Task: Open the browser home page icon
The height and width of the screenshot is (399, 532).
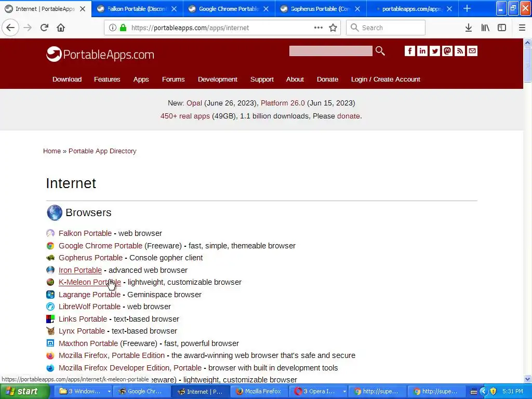Action: tap(61, 28)
